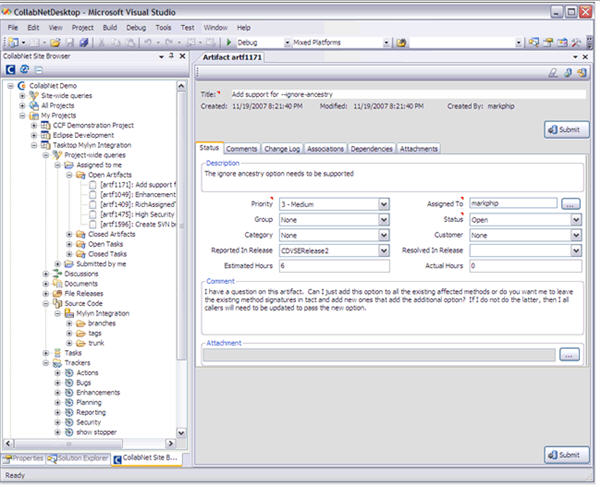Start debugging with the green play icon
This screenshot has width=600, height=487.
229,42
